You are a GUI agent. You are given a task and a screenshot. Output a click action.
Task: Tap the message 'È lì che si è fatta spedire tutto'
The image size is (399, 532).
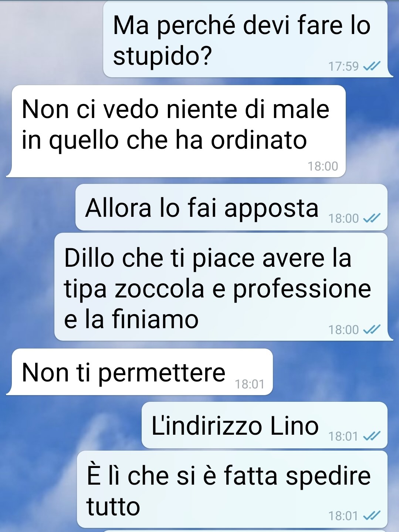[x=232, y=489]
